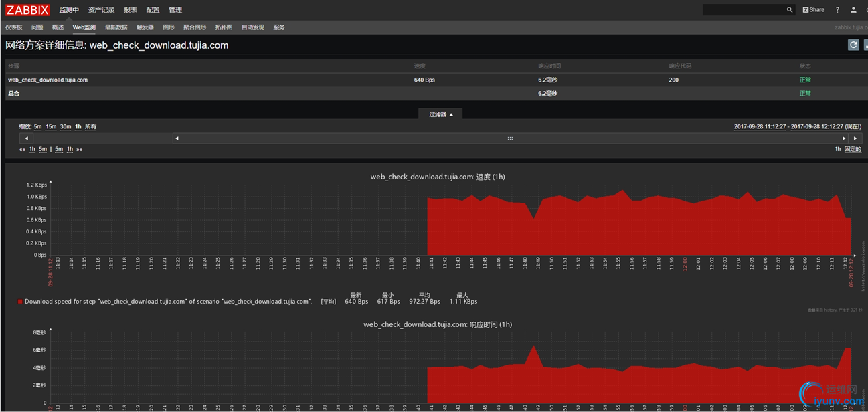Click the 速度 column header
Viewport: 868px width, 412px height.
(x=420, y=66)
